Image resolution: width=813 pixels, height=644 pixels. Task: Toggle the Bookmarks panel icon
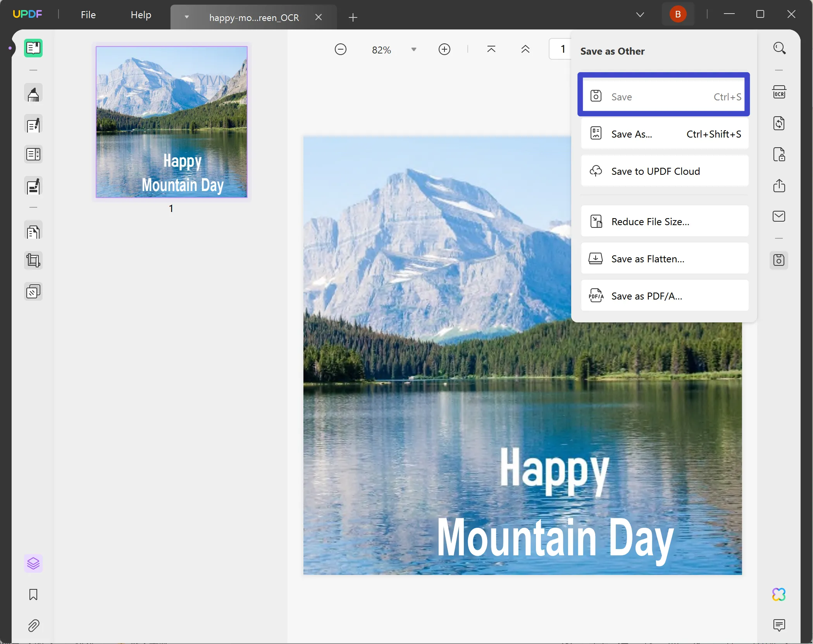point(33,594)
